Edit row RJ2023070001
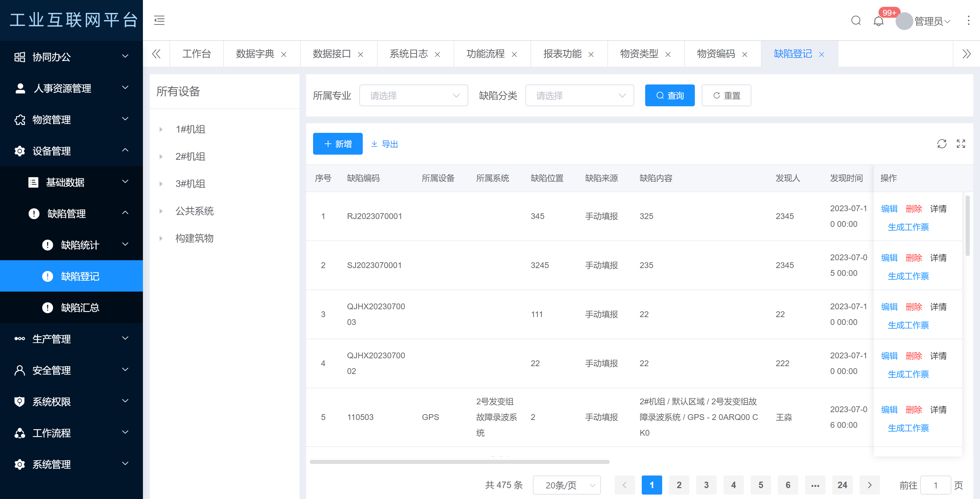 [889, 209]
